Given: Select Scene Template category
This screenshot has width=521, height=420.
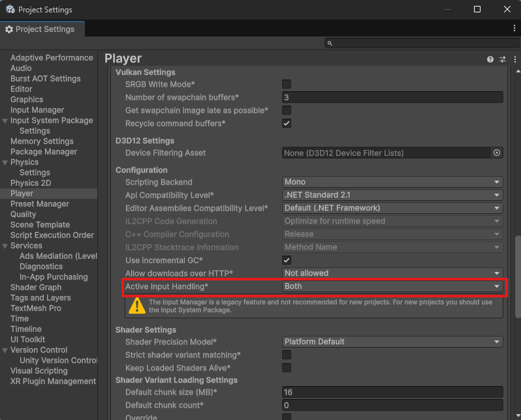Looking at the screenshot, I should coord(40,225).
